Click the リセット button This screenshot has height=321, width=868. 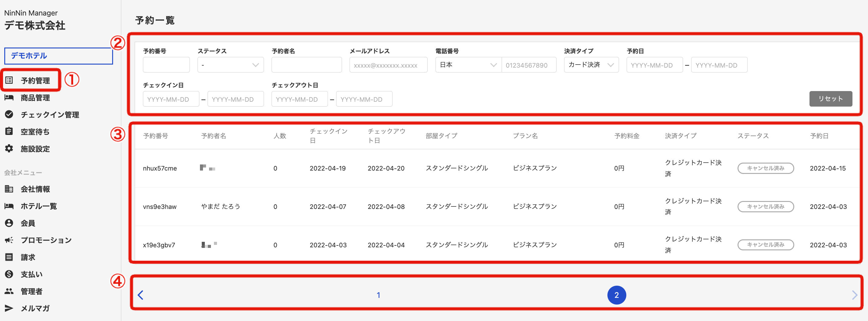[831, 99]
